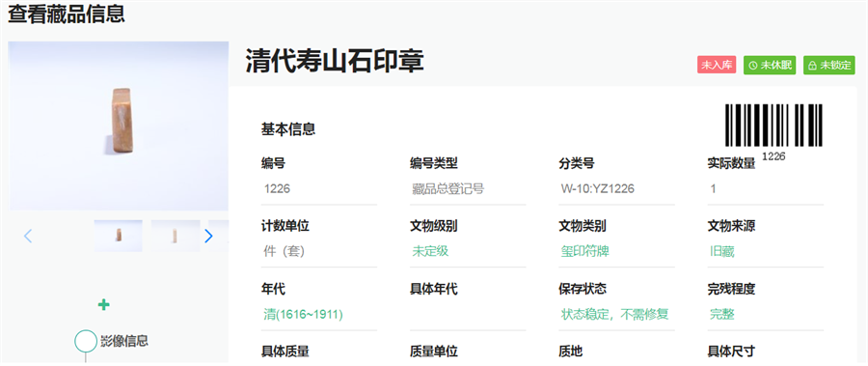
Task: Click the 实际数量 field showing 1
Action: pyautogui.click(x=766, y=189)
